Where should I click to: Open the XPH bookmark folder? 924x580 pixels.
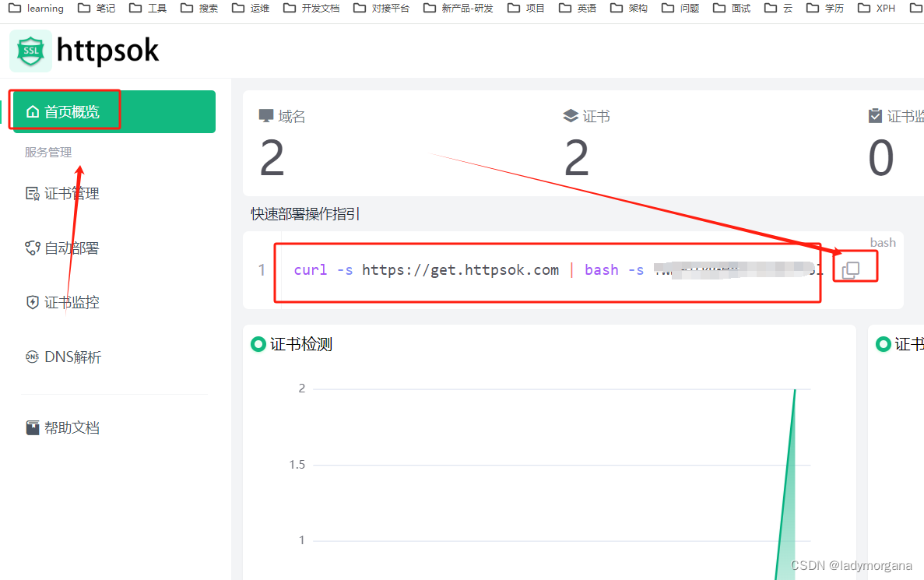pos(877,9)
